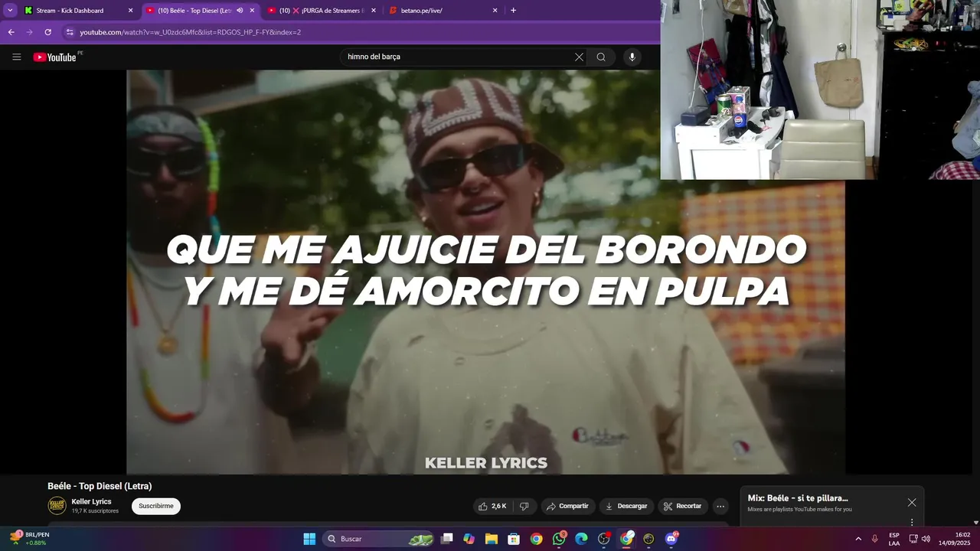Screen dimensions: 980x551
Task: Click the taskbar Buscar search box
Action: [x=378, y=539]
